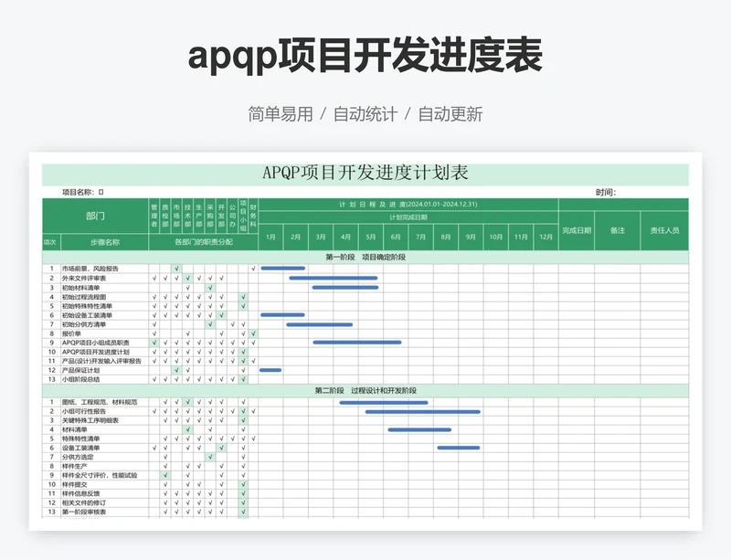Click the 2月 month header
The image size is (731, 560).
click(295, 237)
